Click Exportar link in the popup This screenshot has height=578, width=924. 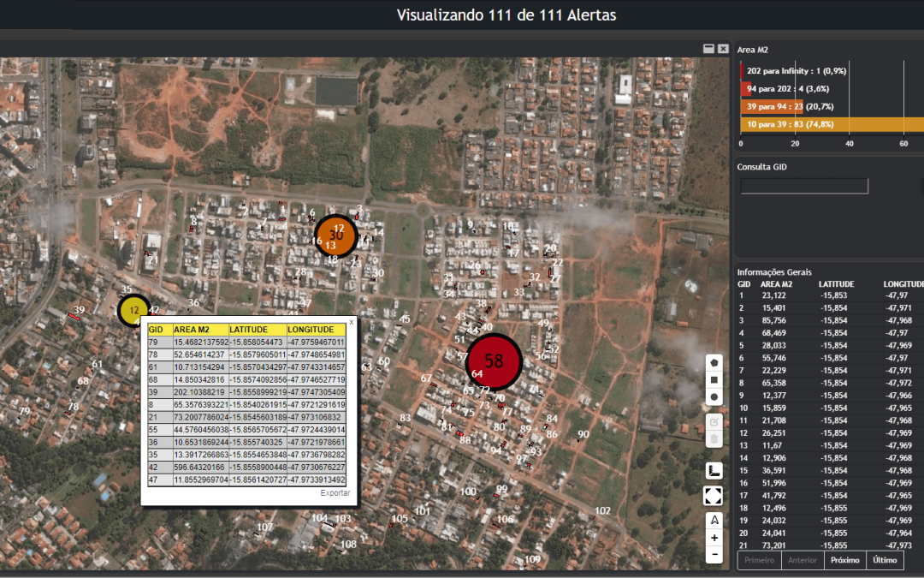[335, 493]
